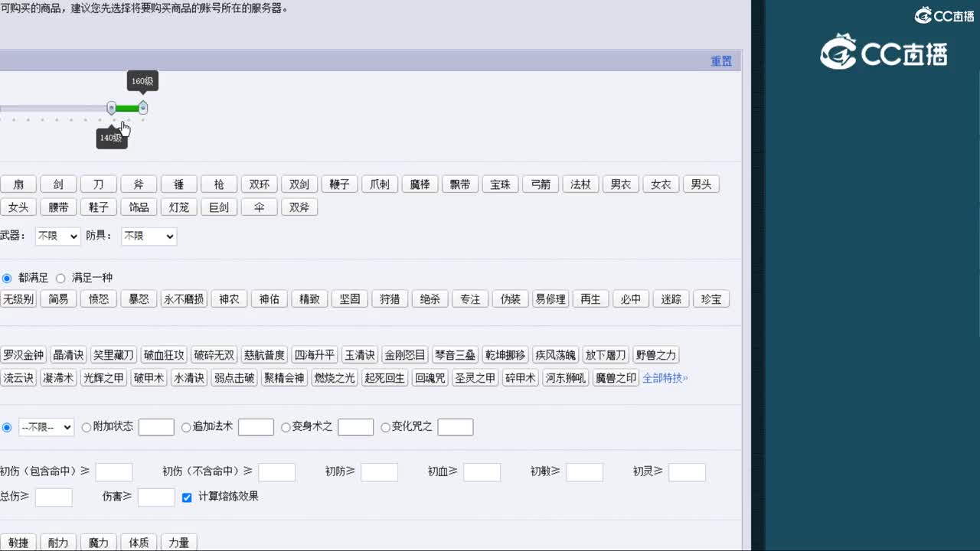Select the 罗汉金钟 special skill
Screen dimensions: 980x551
pos(24,354)
